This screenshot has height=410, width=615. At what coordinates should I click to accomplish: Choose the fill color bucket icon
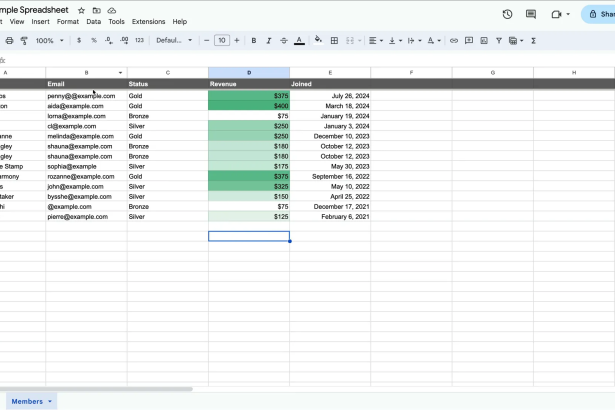coord(318,41)
